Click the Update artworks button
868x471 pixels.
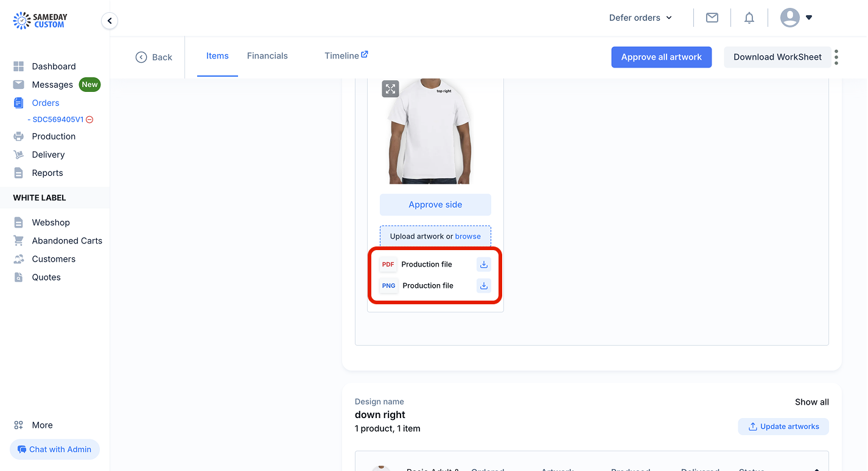click(x=783, y=427)
